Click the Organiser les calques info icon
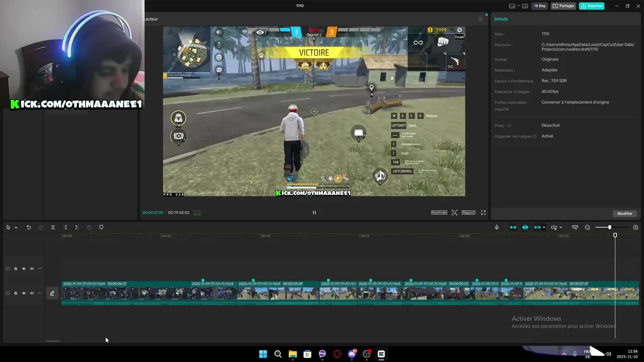This screenshot has height=362, width=644. click(534, 136)
